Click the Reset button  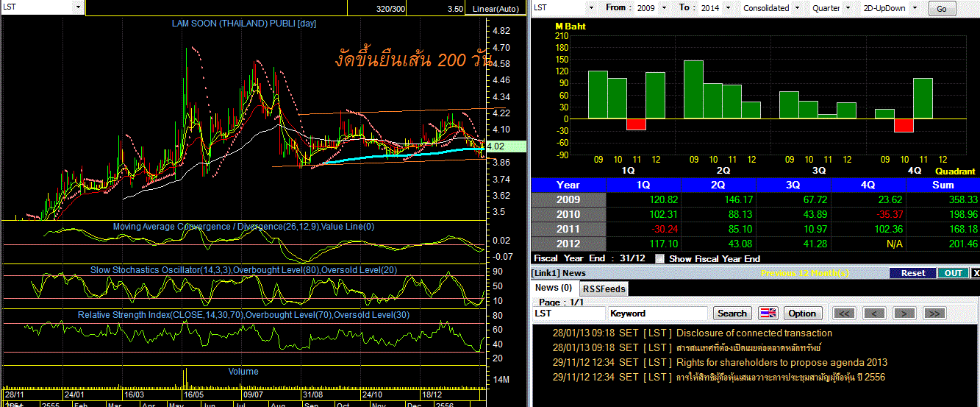913,272
